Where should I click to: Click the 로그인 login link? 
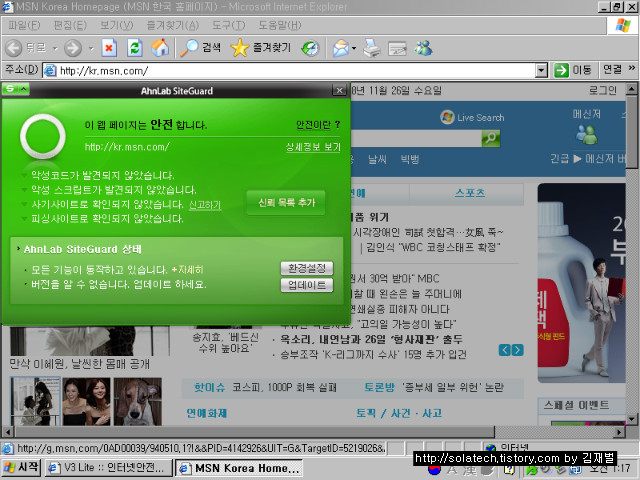click(x=602, y=90)
